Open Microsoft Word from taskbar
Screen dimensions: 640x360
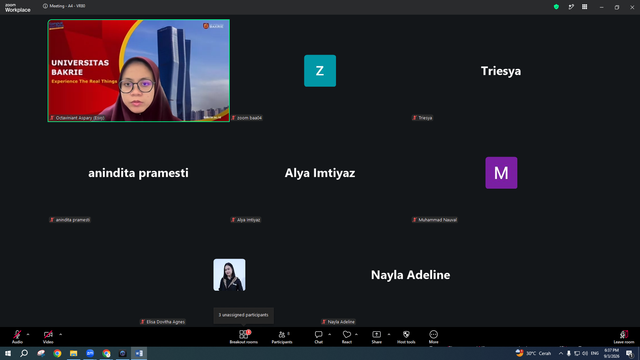pos(139,353)
